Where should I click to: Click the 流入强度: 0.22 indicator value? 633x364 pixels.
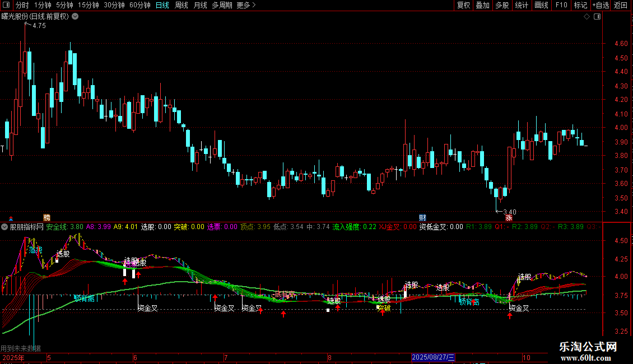click(355, 227)
